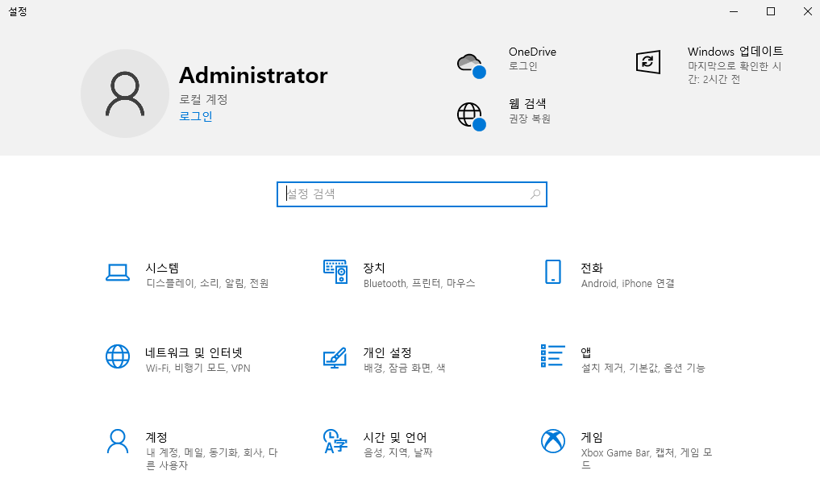Click the 시간 및 언어 clock icon

335,441
